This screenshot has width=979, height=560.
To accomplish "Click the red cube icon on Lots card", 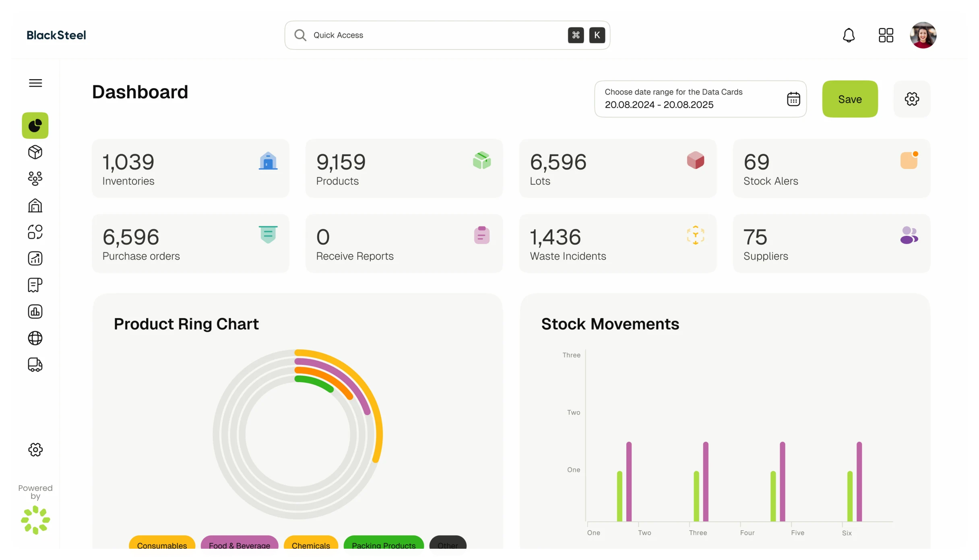I will 696,160.
